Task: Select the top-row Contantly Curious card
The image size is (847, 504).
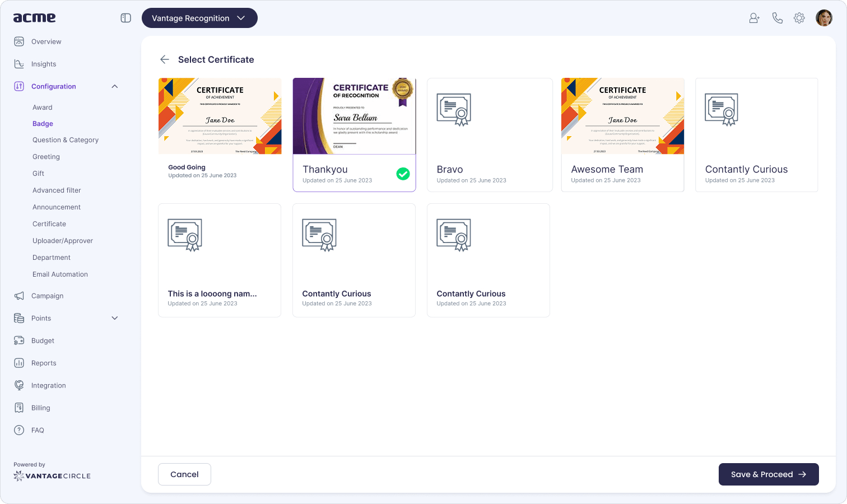Action: coord(756,135)
